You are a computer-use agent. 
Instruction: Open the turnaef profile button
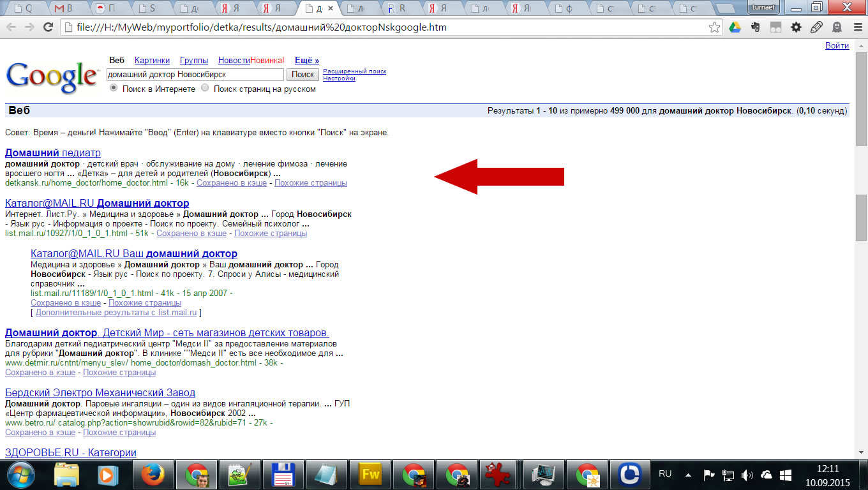765,6
